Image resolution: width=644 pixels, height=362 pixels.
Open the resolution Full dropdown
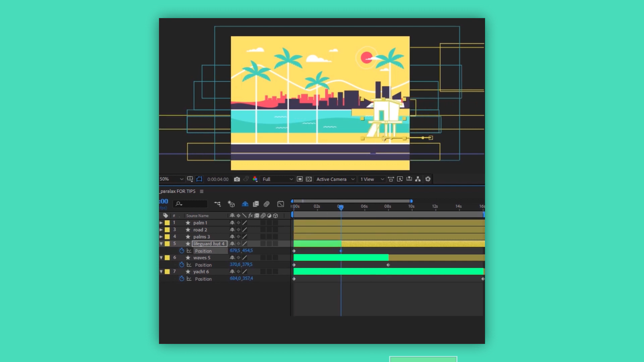278,179
